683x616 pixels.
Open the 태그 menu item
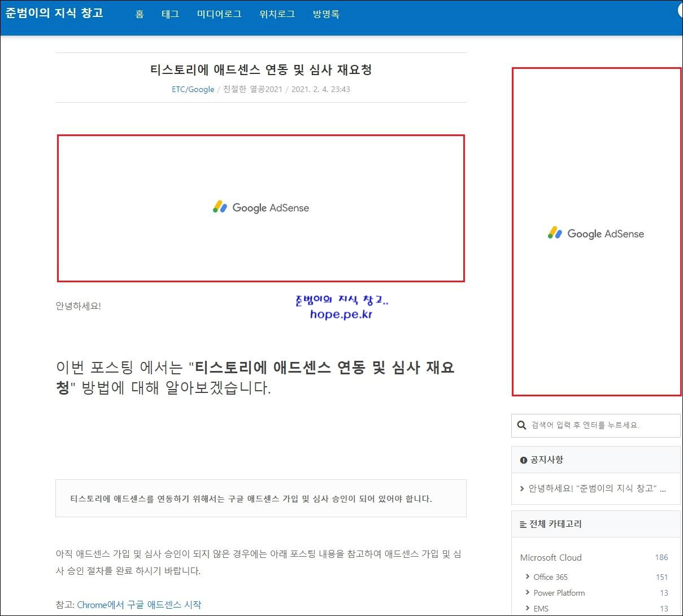coord(170,14)
